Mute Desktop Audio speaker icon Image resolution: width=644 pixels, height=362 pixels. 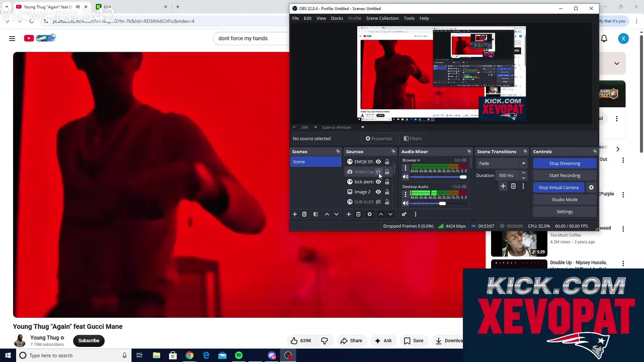pos(406,203)
